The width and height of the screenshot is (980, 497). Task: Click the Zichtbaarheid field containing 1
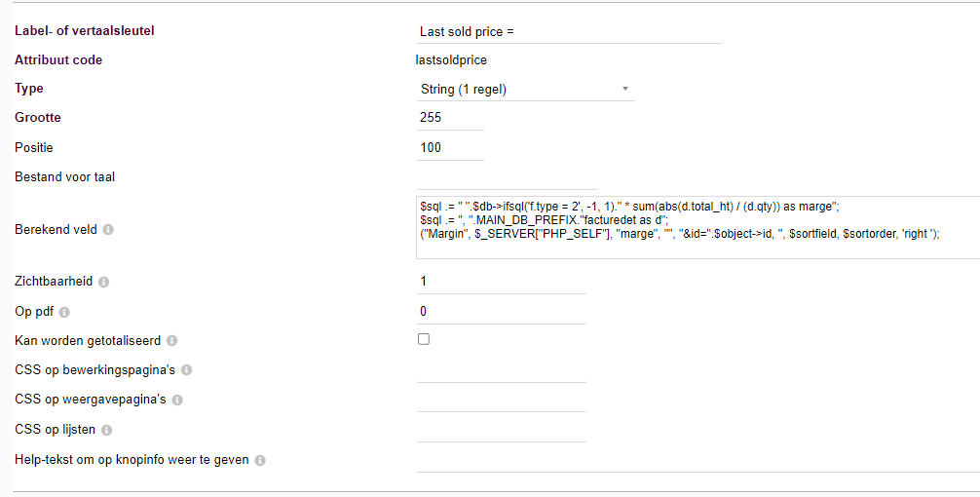[501, 281]
